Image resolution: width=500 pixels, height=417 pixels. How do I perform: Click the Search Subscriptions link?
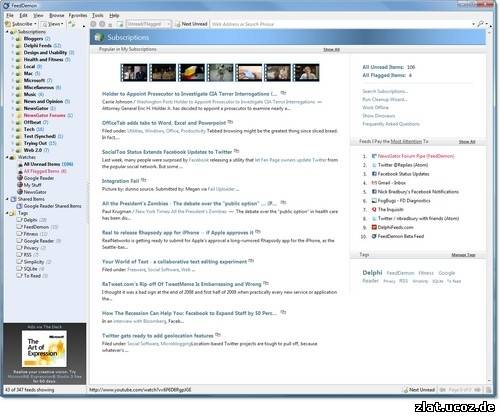pos(385,91)
